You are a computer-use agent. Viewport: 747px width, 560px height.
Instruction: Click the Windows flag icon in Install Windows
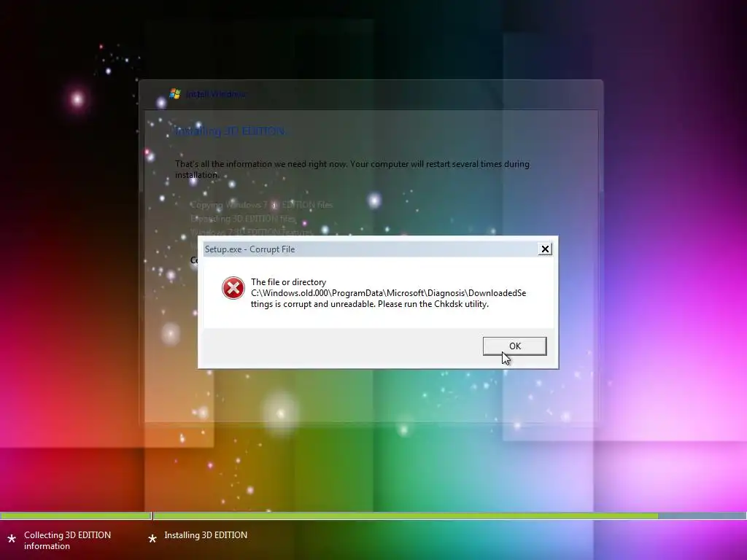click(x=175, y=94)
